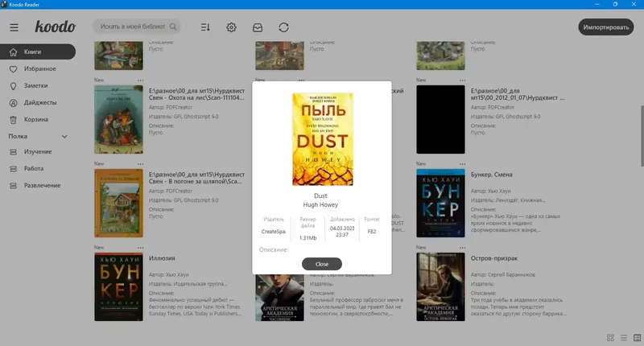Screen dimensions: 644x346
Task: Click the Dust book cover thumbnail
Action: click(323, 139)
